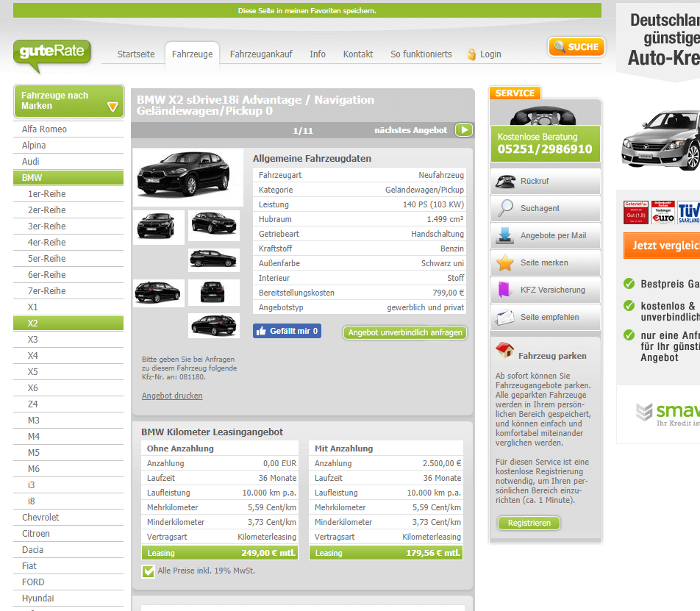This screenshot has width=700, height=611.
Task: Select X3 model
Action: tap(68, 339)
